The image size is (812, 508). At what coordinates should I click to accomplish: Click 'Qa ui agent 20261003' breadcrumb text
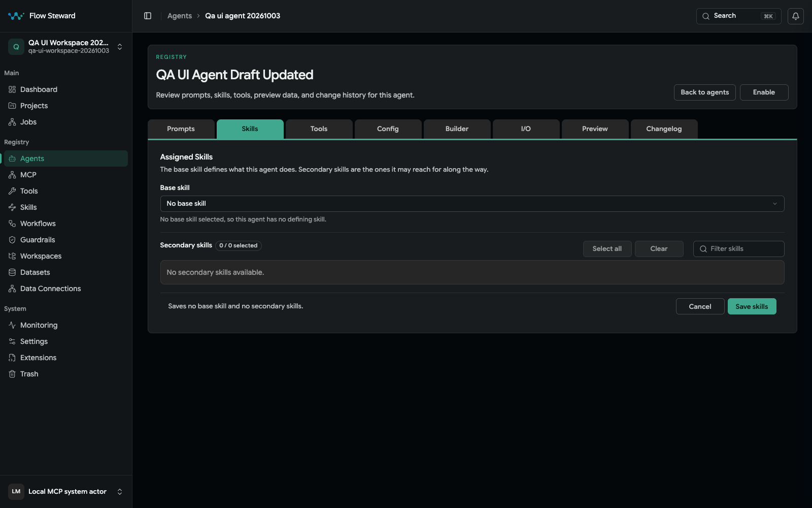pos(243,16)
